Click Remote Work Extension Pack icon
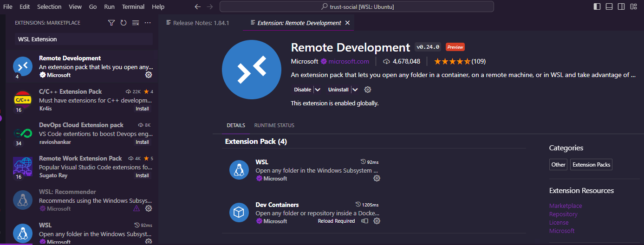Screen dimensions: 644x245 [23, 167]
